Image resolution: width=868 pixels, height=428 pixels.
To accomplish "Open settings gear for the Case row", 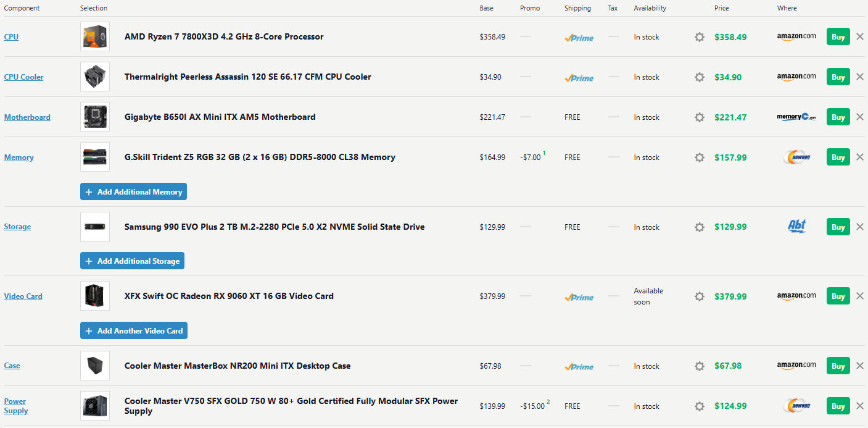I will click(699, 366).
